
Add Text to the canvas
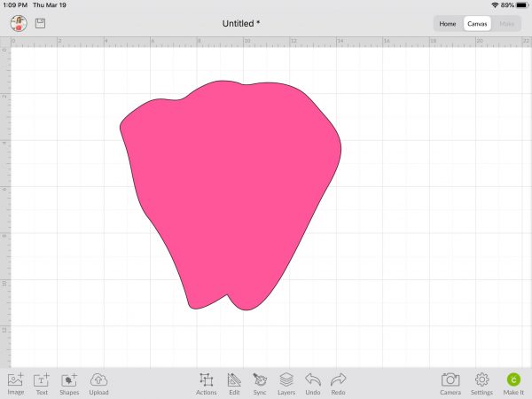click(x=42, y=383)
